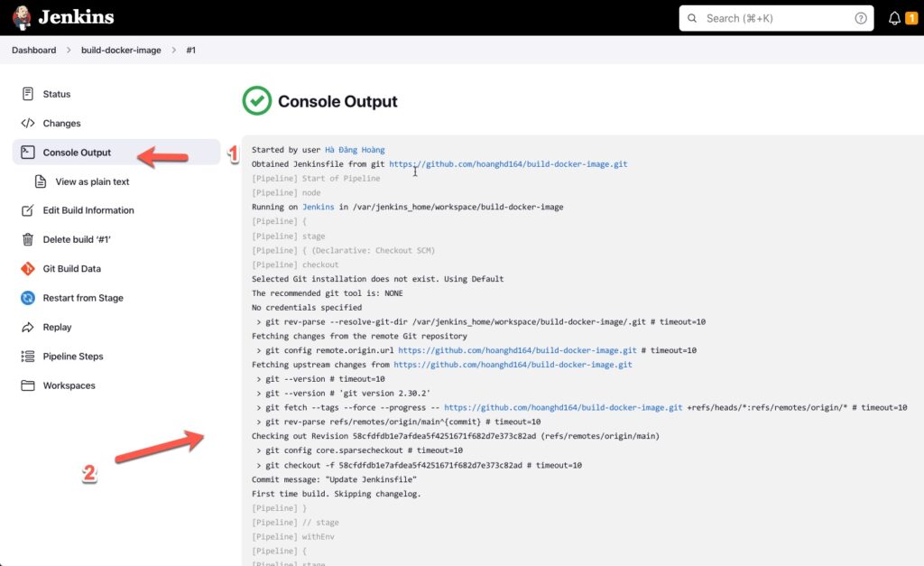The width and height of the screenshot is (924, 566).
Task: Click 'Fetching changes from the remote Git repository' line
Action: [x=359, y=336]
